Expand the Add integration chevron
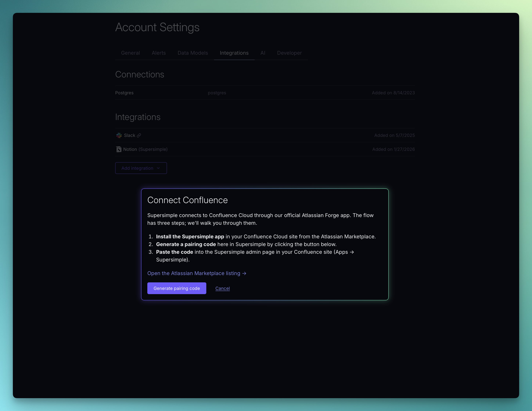The image size is (532, 411). coord(158,168)
